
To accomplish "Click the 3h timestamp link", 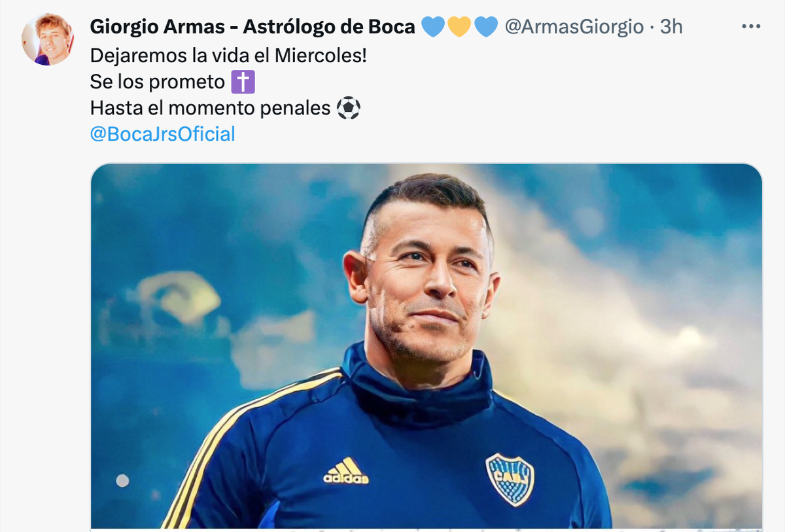I will pyautogui.click(x=671, y=27).
